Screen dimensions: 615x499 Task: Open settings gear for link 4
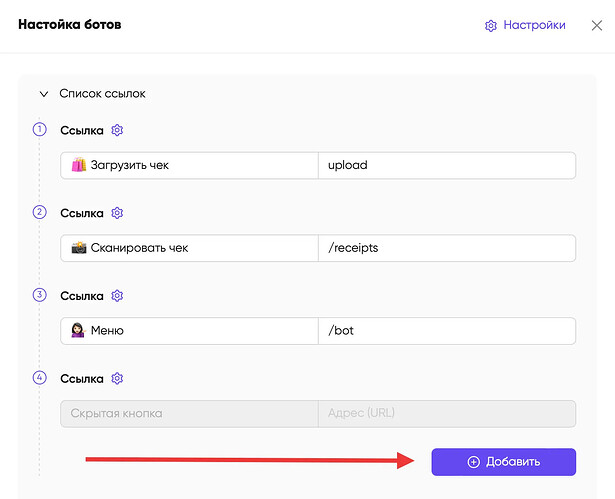(117, 378)
